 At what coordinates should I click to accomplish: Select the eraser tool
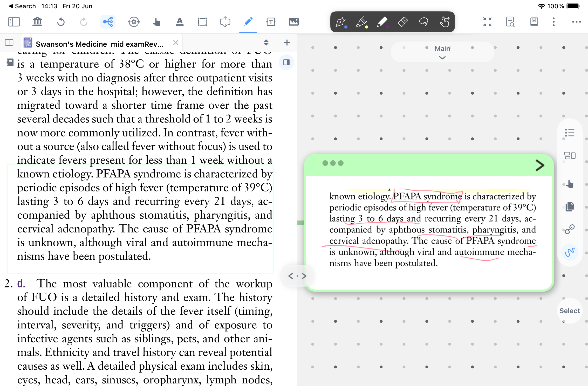point(403,22)
